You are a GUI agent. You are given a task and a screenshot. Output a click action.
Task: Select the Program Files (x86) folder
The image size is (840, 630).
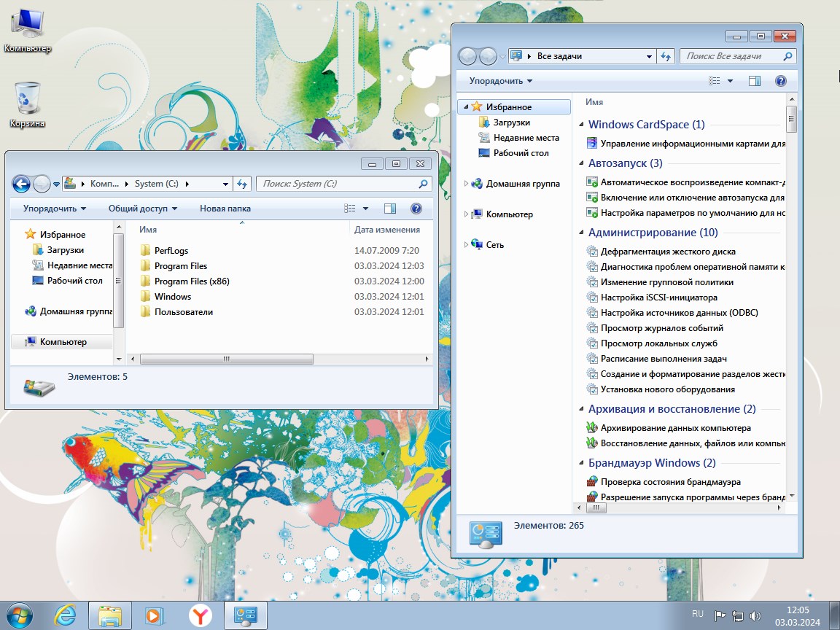click(192, 281)
